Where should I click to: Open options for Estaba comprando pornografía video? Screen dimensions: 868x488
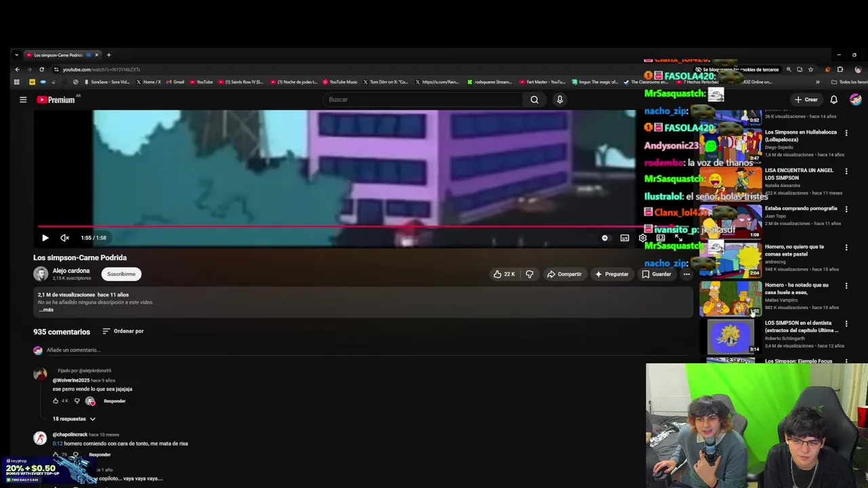pyautogui.click(x=846, y=209)
